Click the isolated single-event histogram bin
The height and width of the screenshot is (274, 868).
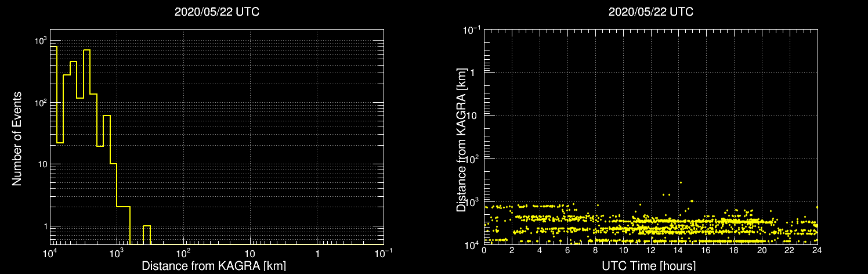[x=147, y=235]
